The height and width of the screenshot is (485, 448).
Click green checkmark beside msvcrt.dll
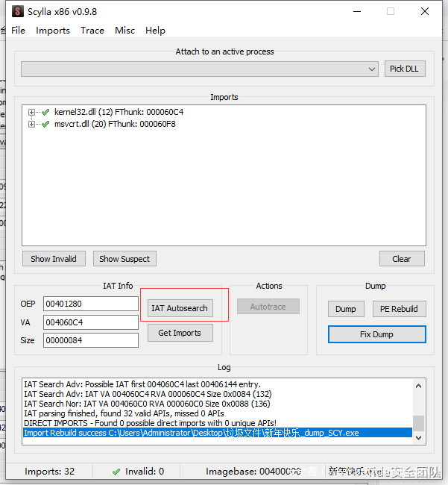click(x=45, y=125)
